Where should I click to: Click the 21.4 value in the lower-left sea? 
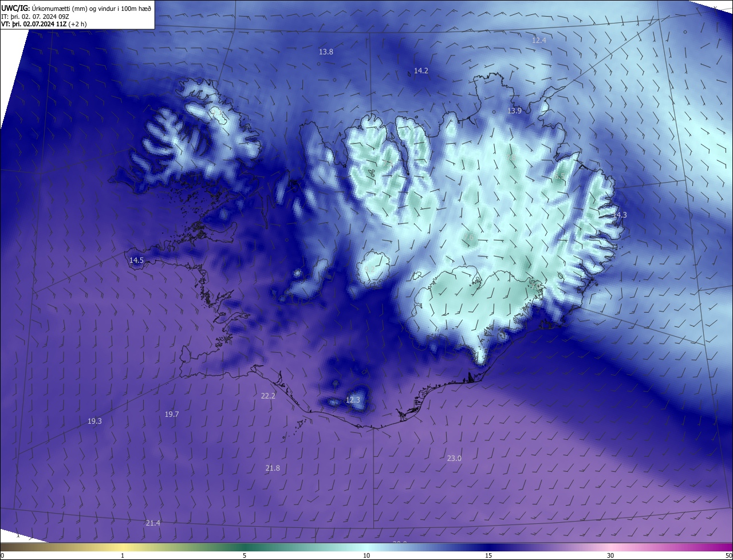(153, 523)
